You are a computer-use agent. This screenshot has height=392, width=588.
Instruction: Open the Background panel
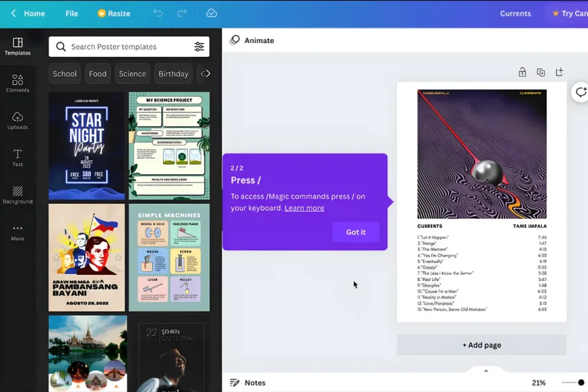coord(18,195)
